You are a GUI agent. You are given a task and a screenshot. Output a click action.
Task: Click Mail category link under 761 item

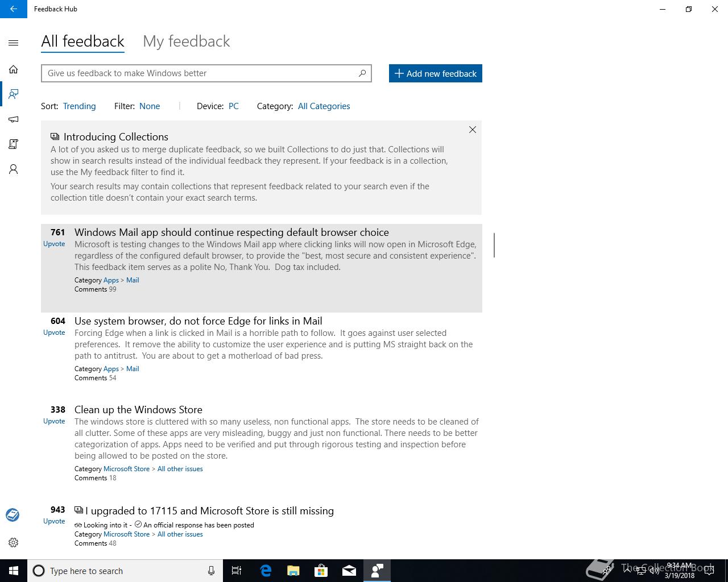pos(133,280)
